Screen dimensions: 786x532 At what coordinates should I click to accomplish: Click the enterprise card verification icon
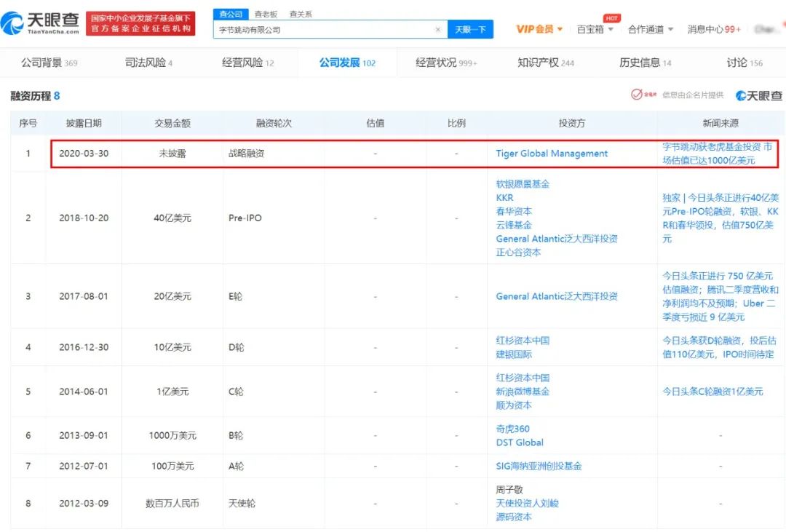643,95
